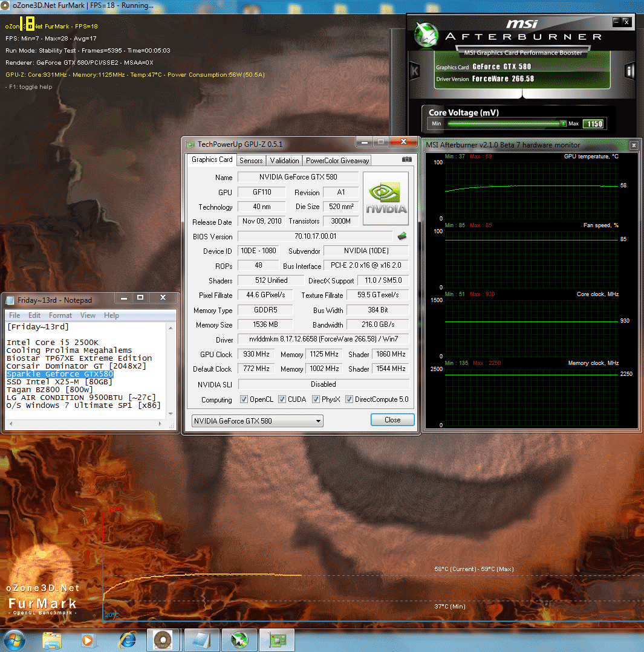Screen dimensions: 644x652
Task: Click the Bandwidth value 216.0 GB/s
Action: coord(378,324)
